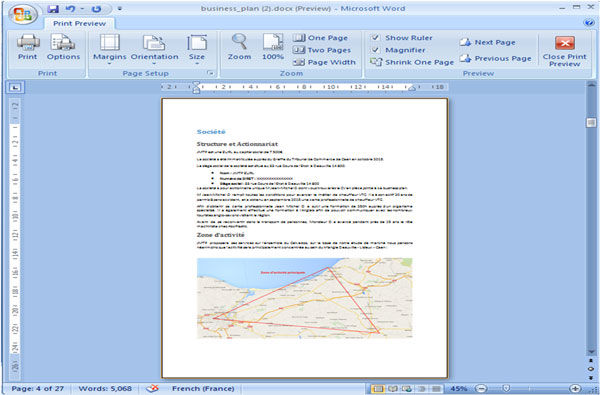Jump to previous page with double-arrow button
The width and height of the screenshot is (600, 395).
[x=591, y=361]
